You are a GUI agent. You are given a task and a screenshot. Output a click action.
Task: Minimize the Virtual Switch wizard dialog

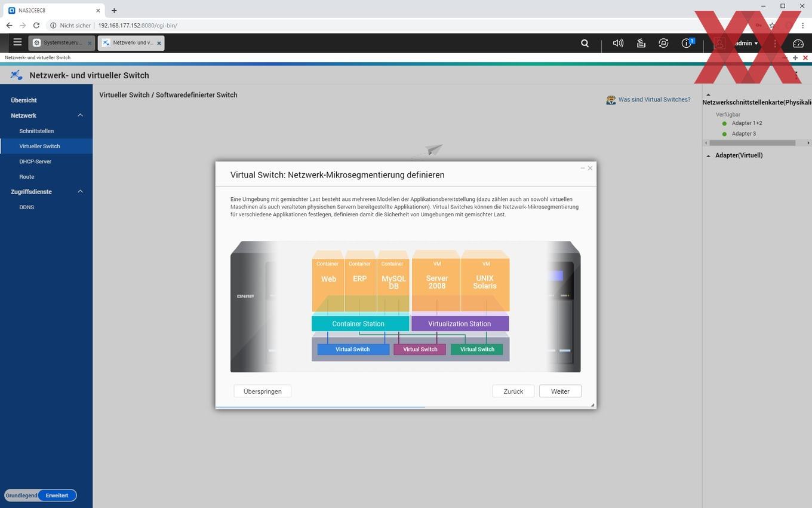[583, 168]
